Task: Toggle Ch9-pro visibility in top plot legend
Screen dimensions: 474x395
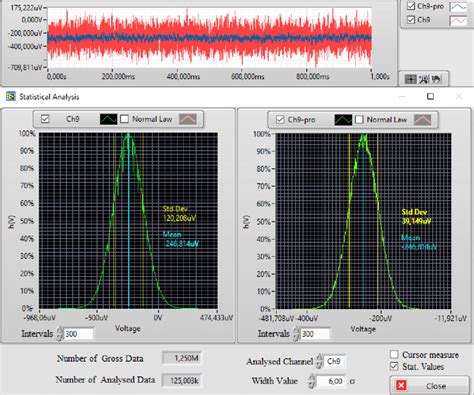Action: coord(411,6)
